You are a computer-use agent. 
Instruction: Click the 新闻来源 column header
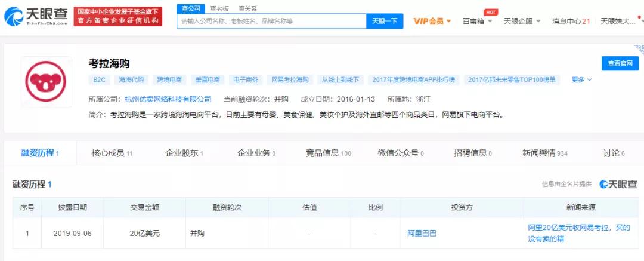point(581,208)
